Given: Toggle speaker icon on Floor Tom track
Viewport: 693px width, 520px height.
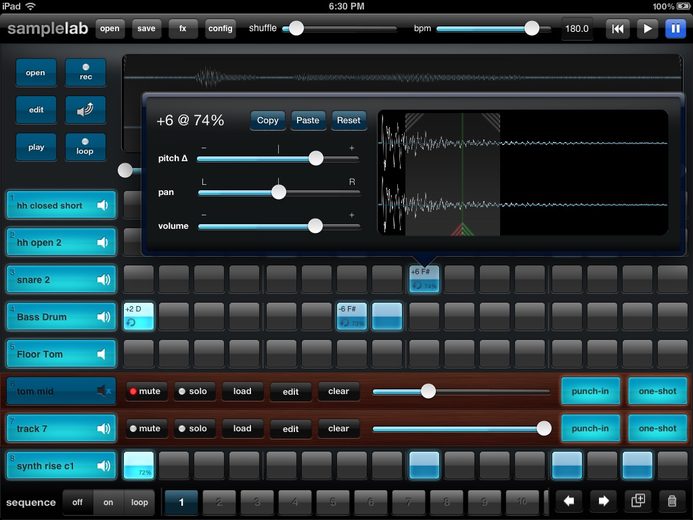Looking at the screenshot, I should [101, 354].
